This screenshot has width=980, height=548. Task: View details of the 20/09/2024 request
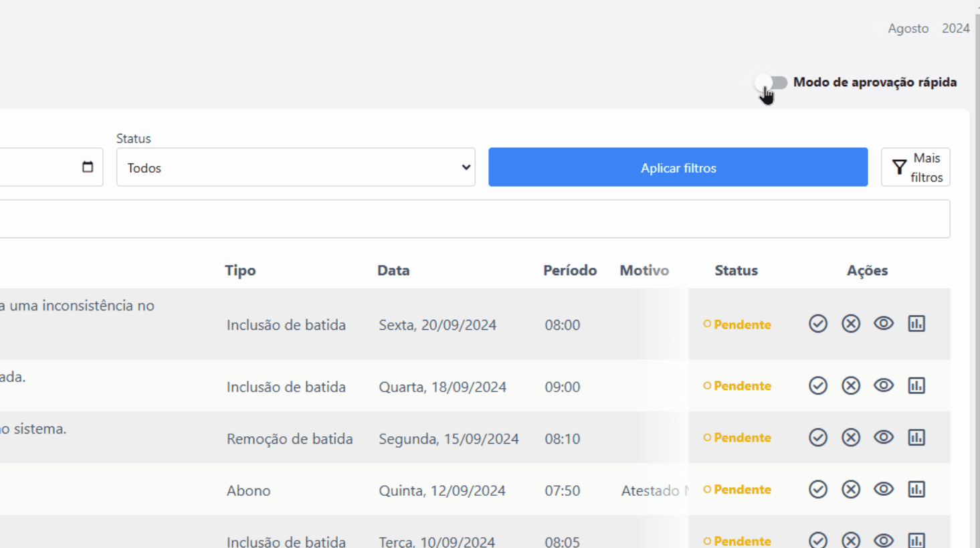click(x=883, y=324)
